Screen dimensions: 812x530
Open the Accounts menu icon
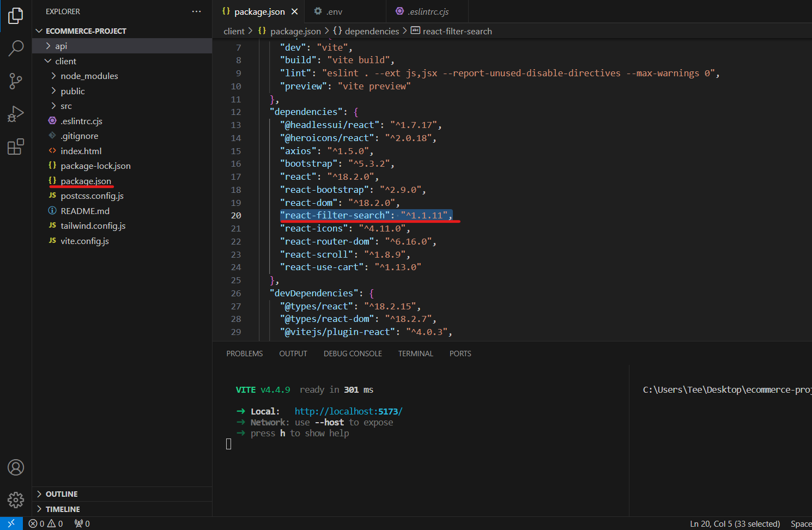(x=15, y=467)
